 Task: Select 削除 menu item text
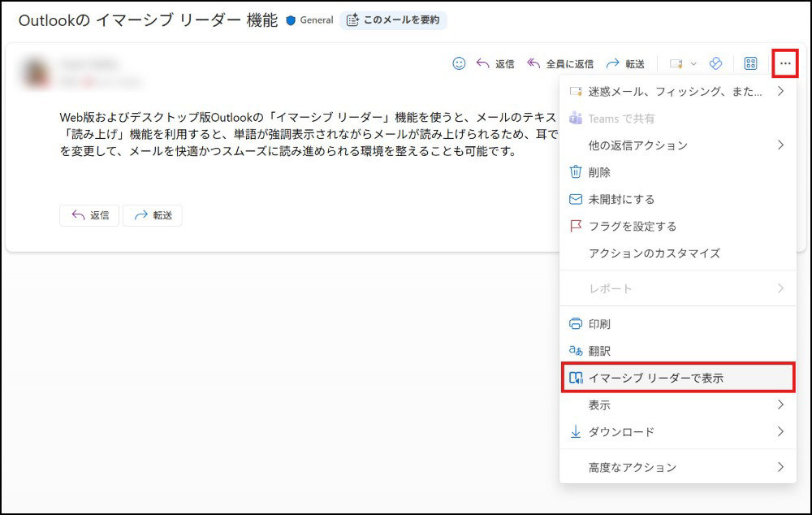tap(599, 172)
